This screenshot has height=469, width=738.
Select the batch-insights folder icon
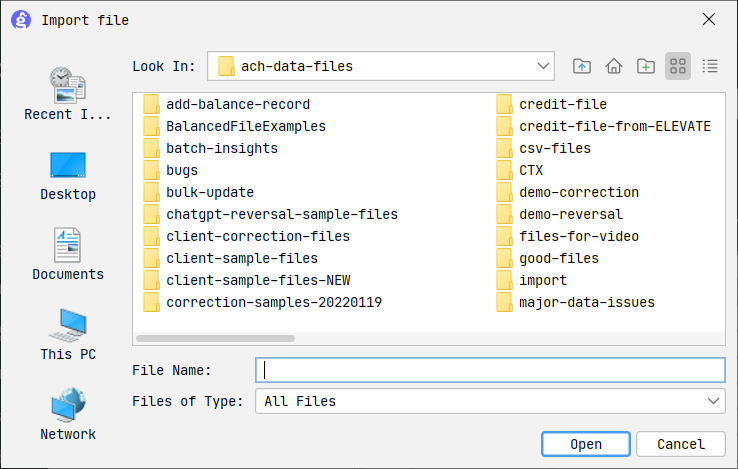pyautogui.click(x=151, y=148)
